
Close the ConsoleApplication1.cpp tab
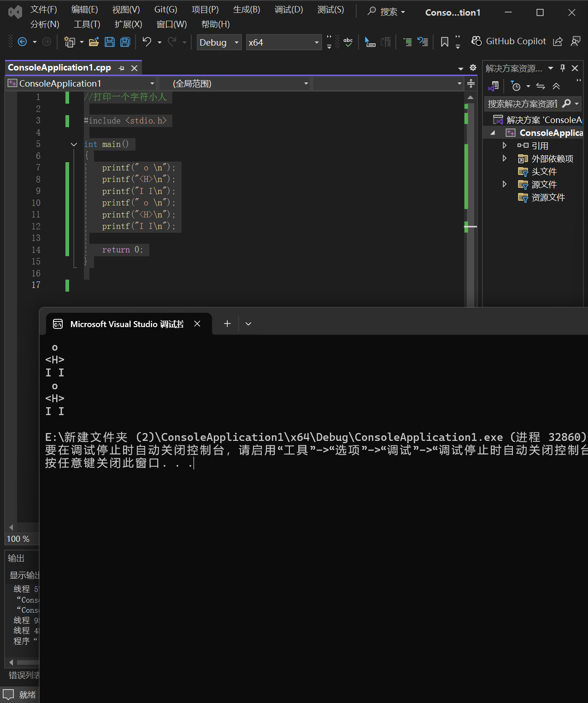[134, 68]
